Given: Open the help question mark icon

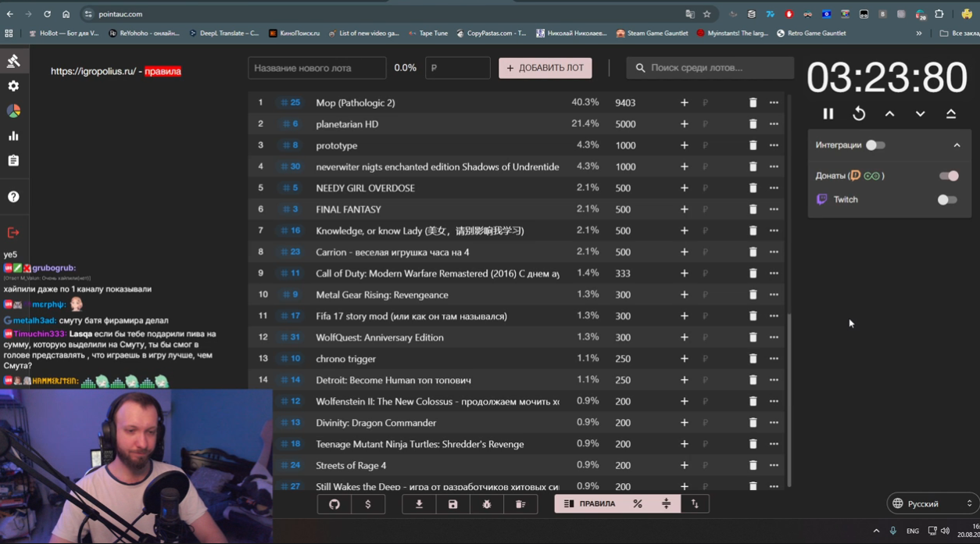Looking at the screenshot, I should (13, 197).
